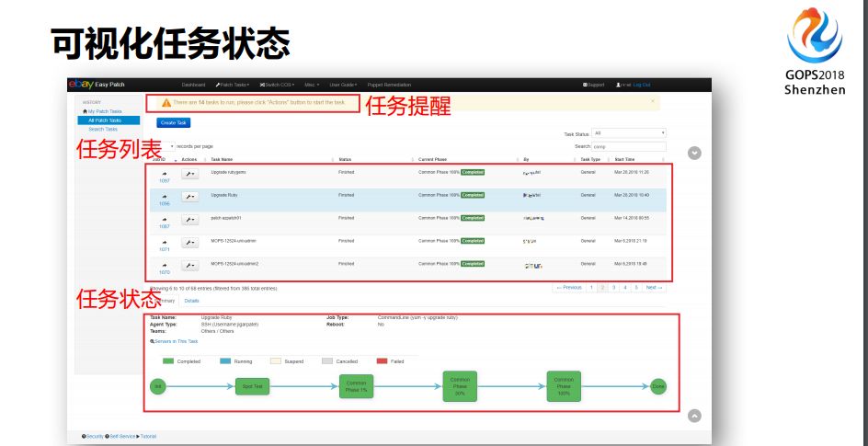The image size is (868, 446).
Task: Go to page 5 of results
Action: tap(636, 288)
